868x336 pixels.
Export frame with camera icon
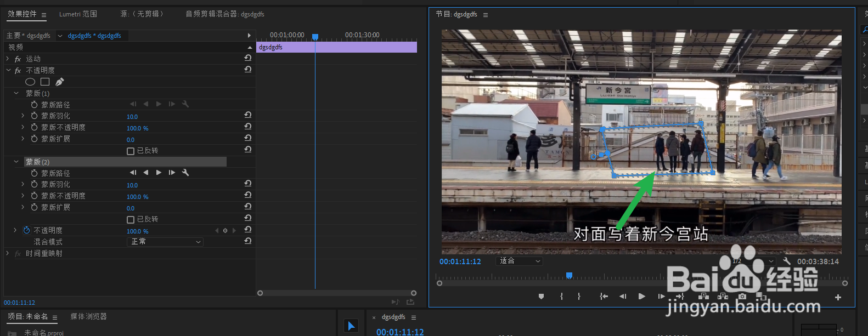coord(742,297)
